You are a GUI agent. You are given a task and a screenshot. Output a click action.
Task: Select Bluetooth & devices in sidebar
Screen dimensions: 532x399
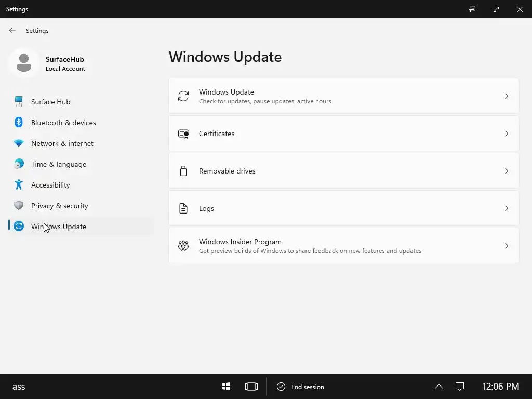click(x=81, y=123)
